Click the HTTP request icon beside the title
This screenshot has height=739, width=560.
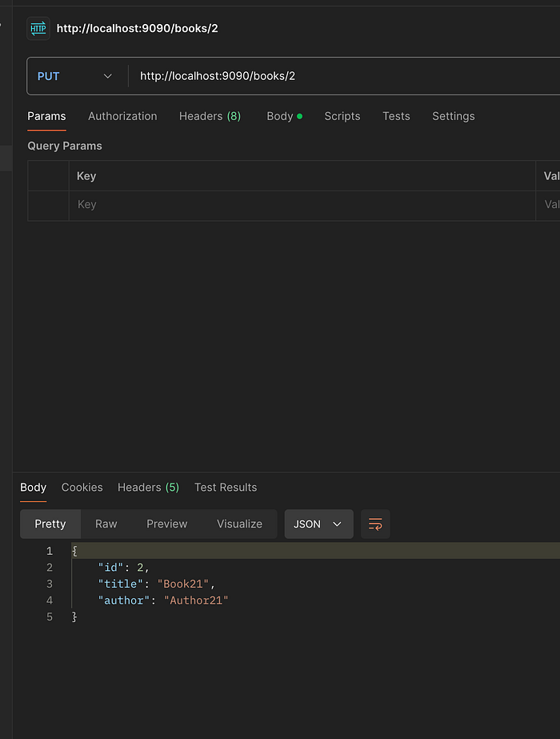[38, 28]
